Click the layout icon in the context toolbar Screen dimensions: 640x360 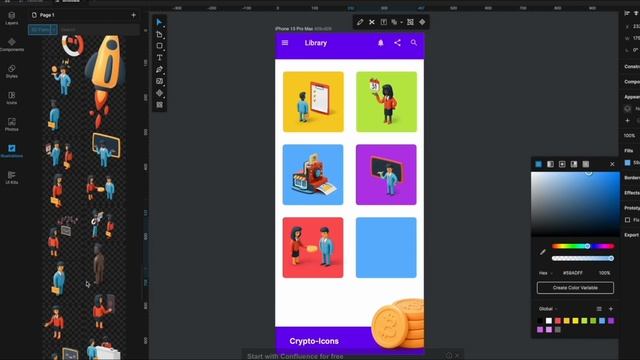pyautogui.click(x=384, y=22)
